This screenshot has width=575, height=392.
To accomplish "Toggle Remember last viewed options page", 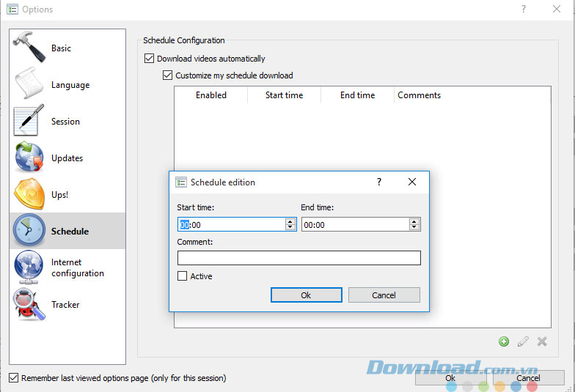I will (14, 378).
